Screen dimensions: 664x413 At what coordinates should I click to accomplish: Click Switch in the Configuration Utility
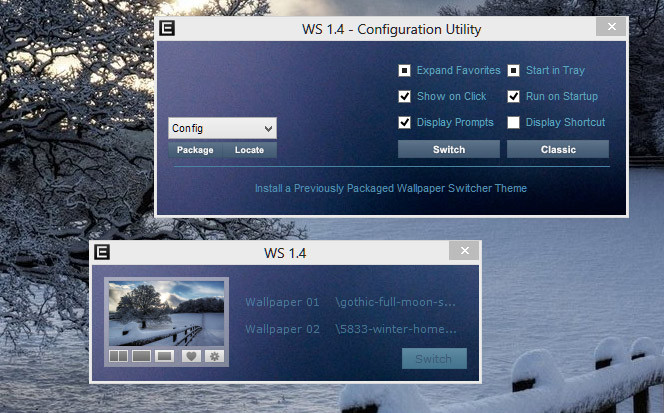click(x=449, y=150)
